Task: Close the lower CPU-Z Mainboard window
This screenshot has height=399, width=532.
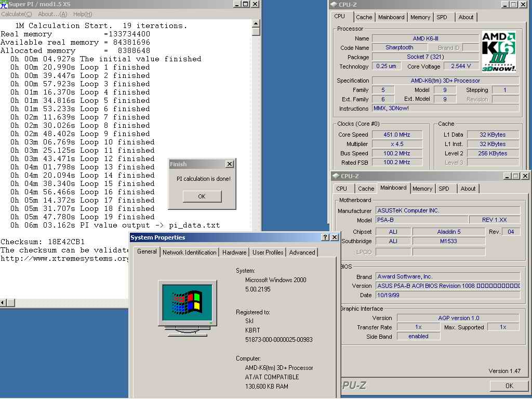Action: click(525, 176)
